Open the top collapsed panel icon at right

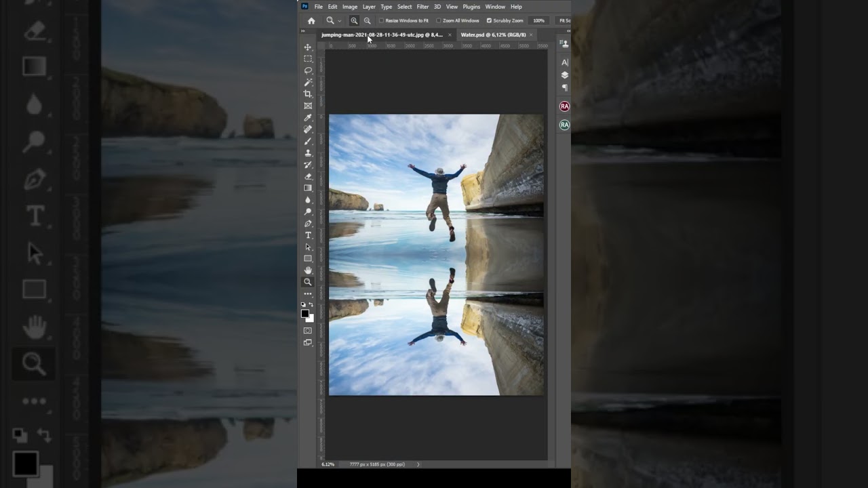click(564, 43)
